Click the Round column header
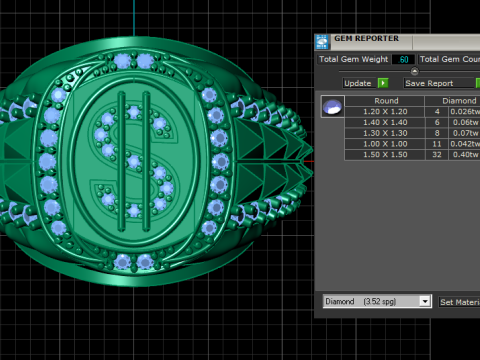Image resolution: width=480 pixels, height=360 pixels. point(385,101)
